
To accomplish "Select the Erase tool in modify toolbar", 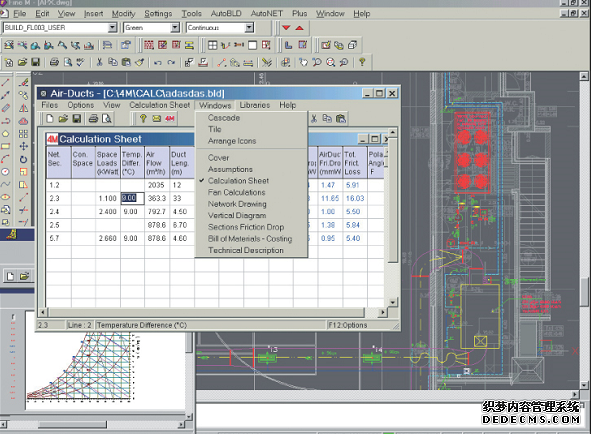I will click(23, 82).
